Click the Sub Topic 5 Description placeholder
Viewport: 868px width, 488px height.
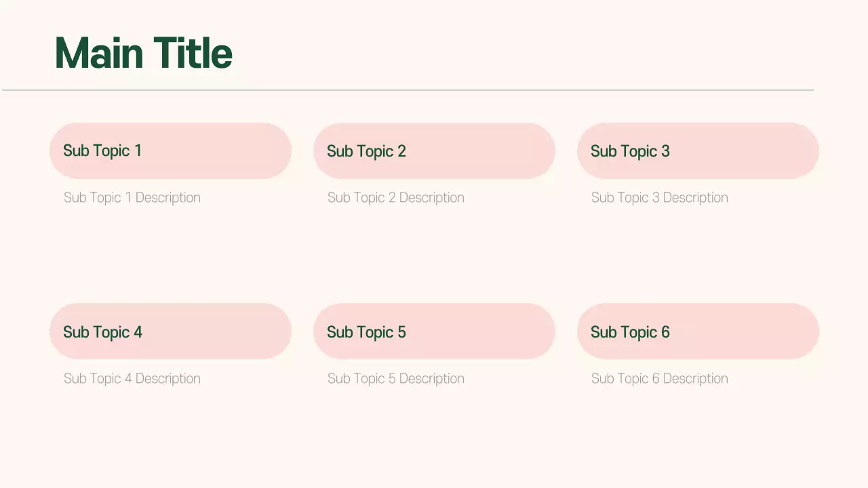[x=396, y=379]
